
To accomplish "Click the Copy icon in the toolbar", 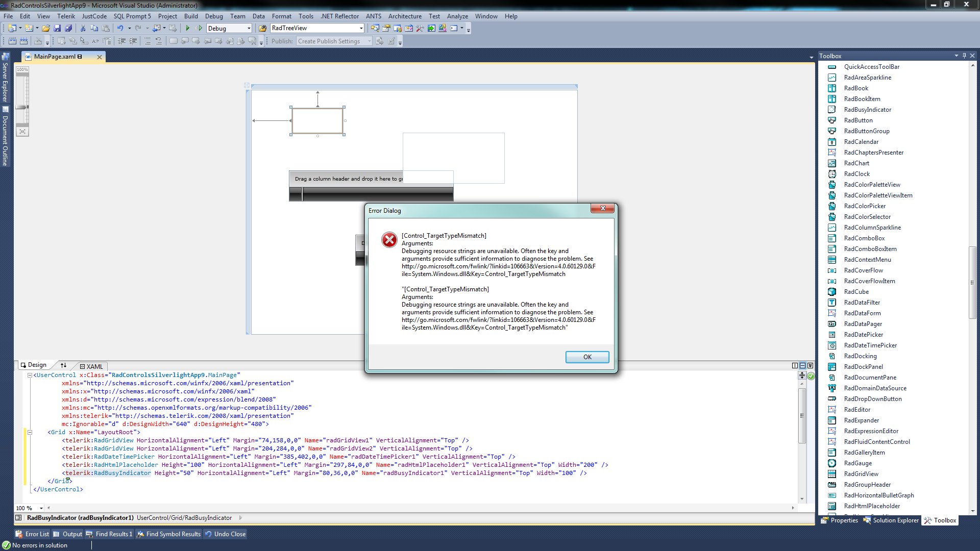I will [x=94, y=29].
